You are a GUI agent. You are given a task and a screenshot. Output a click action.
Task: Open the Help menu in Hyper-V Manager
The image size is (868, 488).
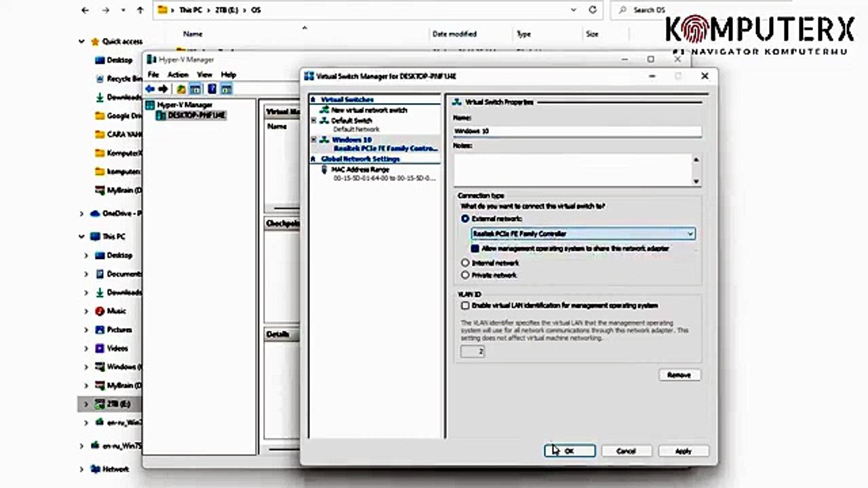(x=229, y=75)
